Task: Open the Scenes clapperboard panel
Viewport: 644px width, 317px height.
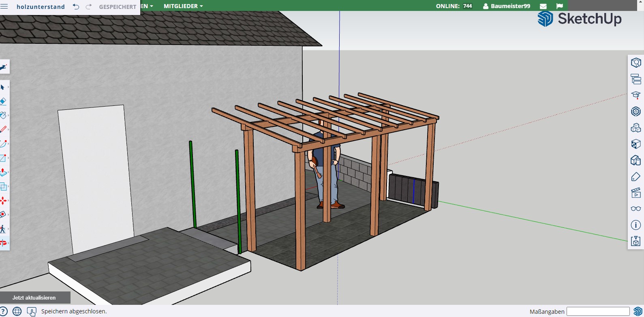Action: [635, 193]
